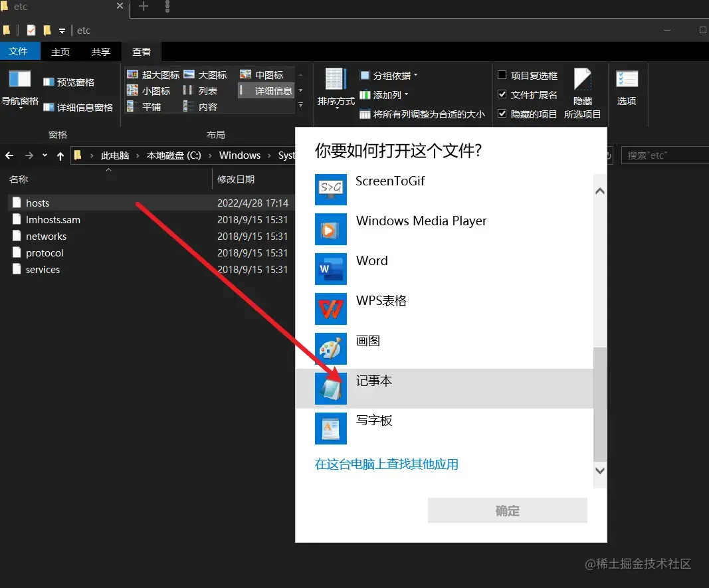709x588 pixels.
Task: Select the hosts file
Action: coord(37,203)
